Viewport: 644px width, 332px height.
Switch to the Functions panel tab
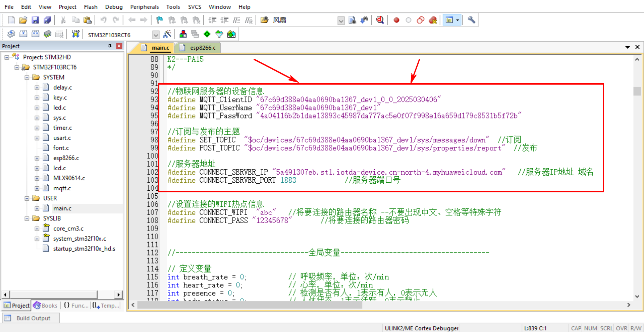pos(76,305)
